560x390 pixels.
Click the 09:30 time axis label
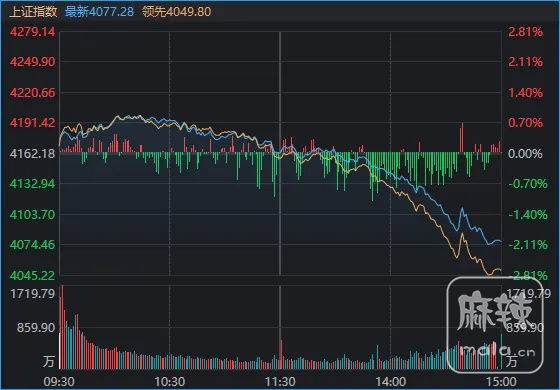pos(59,382)
